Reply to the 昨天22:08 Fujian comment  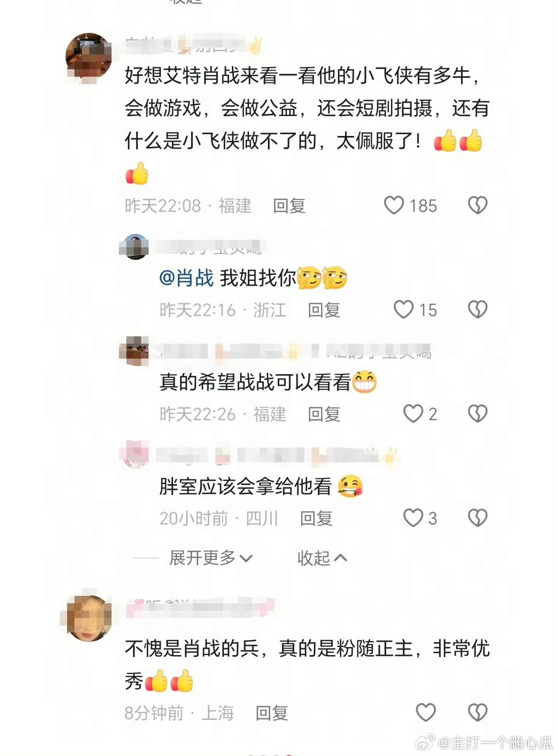(x=289, y=206)
